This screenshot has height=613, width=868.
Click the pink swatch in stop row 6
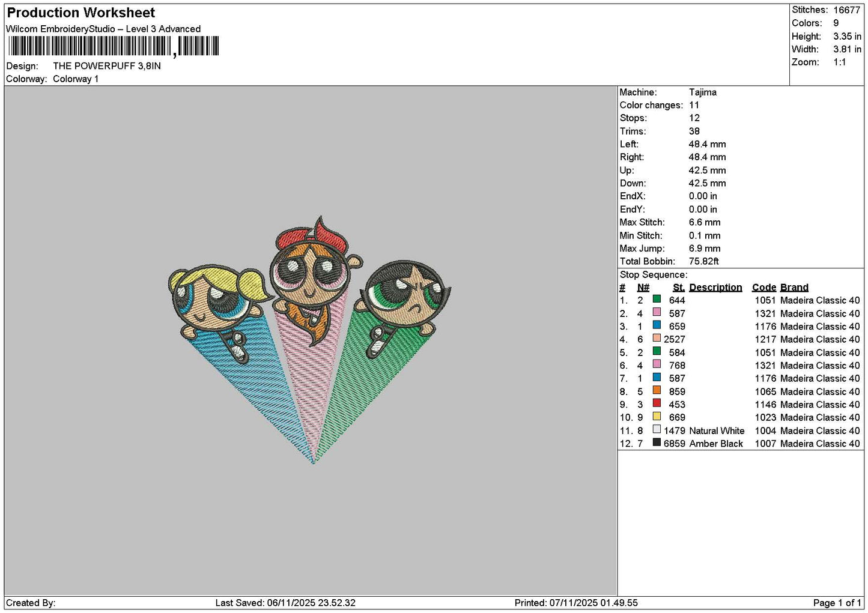[657, 364]
